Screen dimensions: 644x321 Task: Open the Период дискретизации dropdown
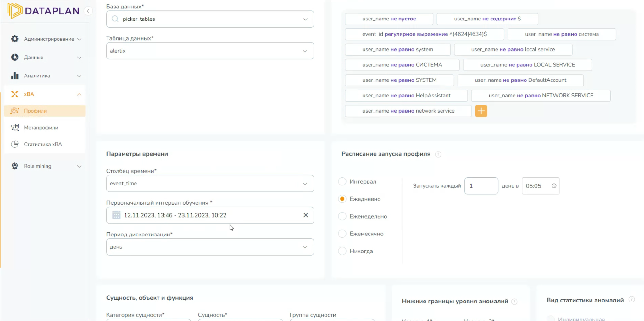pos(210,247)
